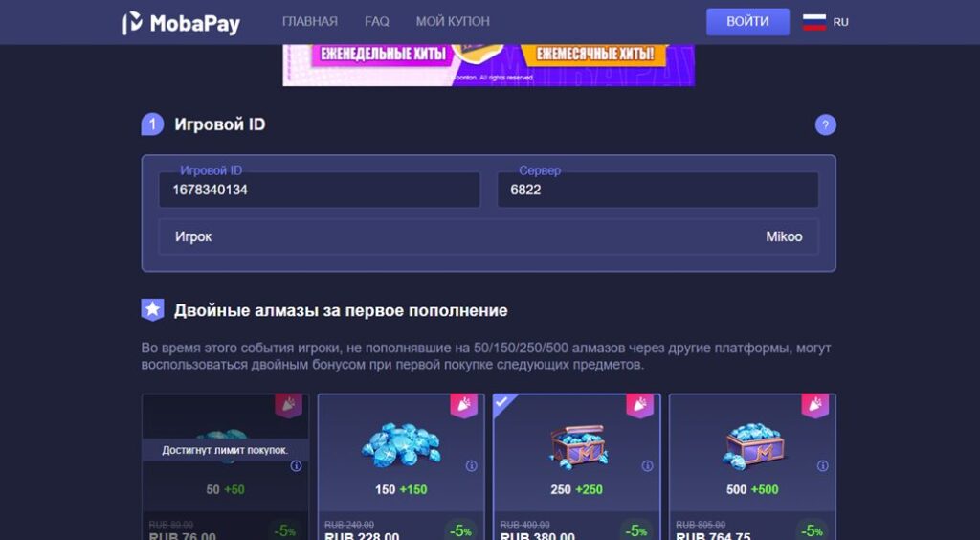Viewport: 980px width, 540px height.
Task: Click the info icon on 500 diamonds card
Action: [x=823, y=465]
